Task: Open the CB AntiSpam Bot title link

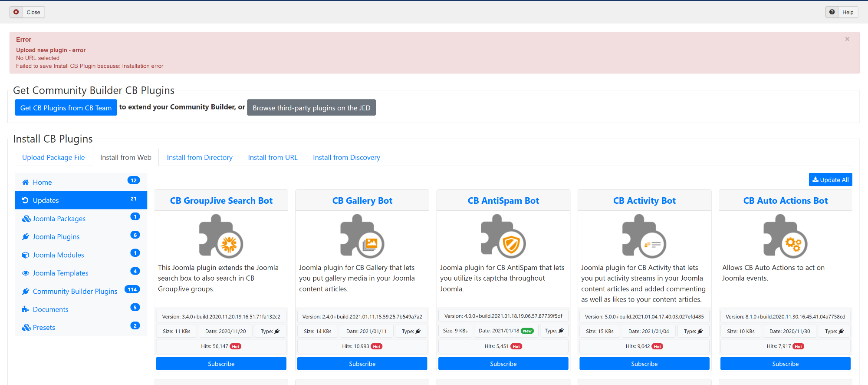Action: (503, 201)
